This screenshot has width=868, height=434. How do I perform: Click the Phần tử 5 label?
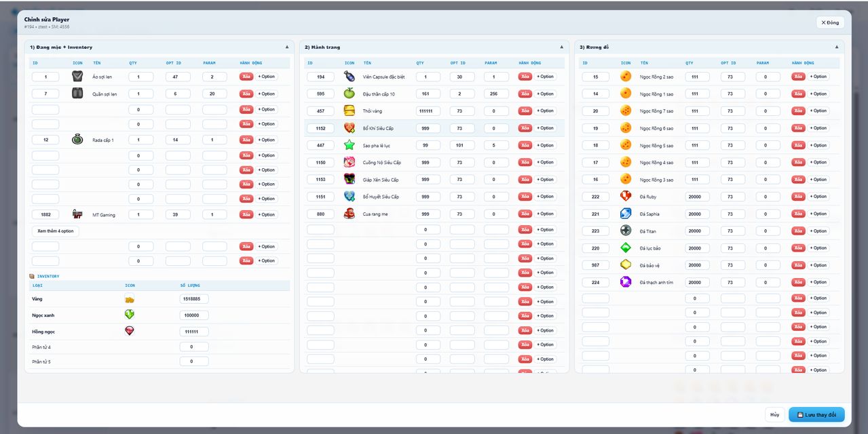(41, 362)
